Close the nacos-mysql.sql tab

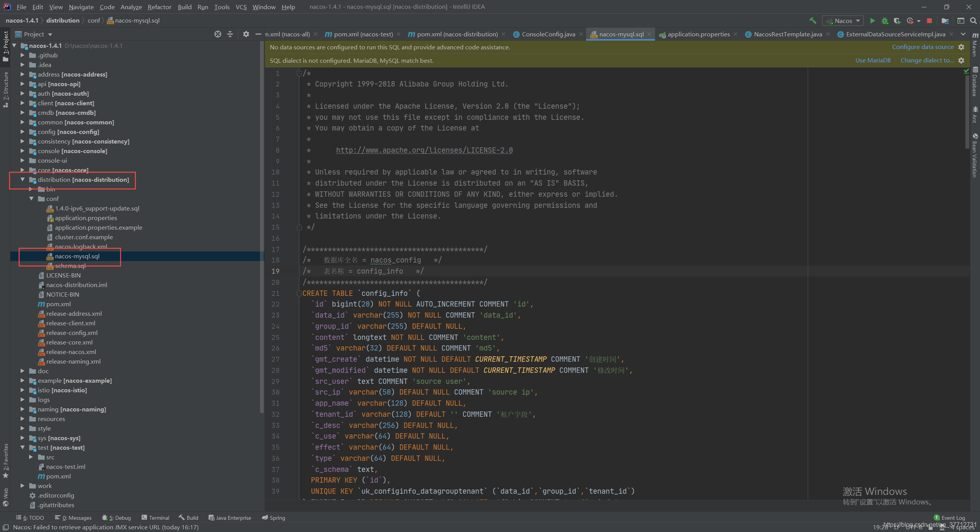[x=649, y=34]
